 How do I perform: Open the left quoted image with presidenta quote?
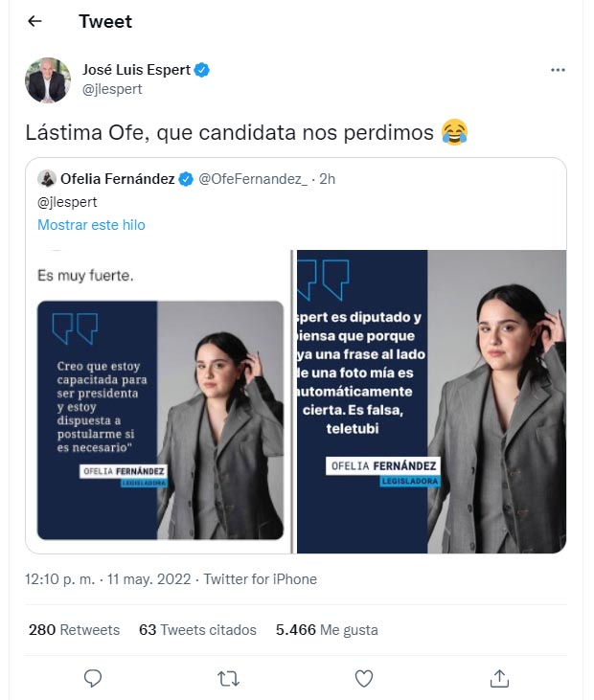(x=159, y=401)
